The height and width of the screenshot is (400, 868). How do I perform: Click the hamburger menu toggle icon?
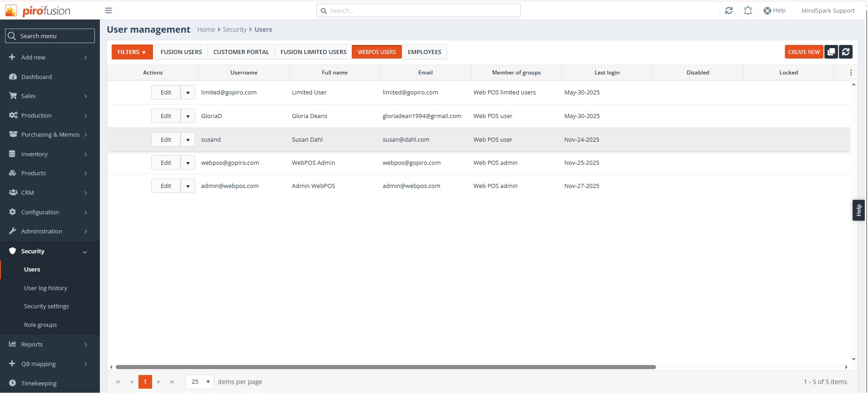(108, 10)
